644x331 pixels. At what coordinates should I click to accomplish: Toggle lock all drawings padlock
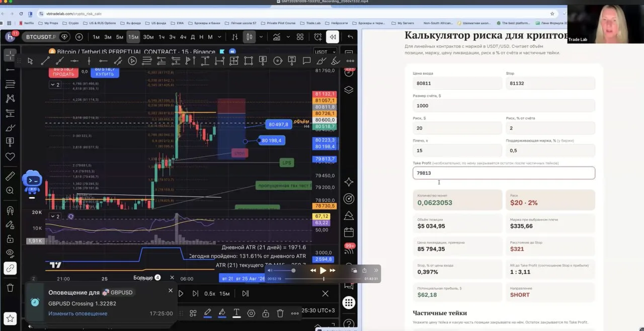pyautogui.click(x=10, y=239)
